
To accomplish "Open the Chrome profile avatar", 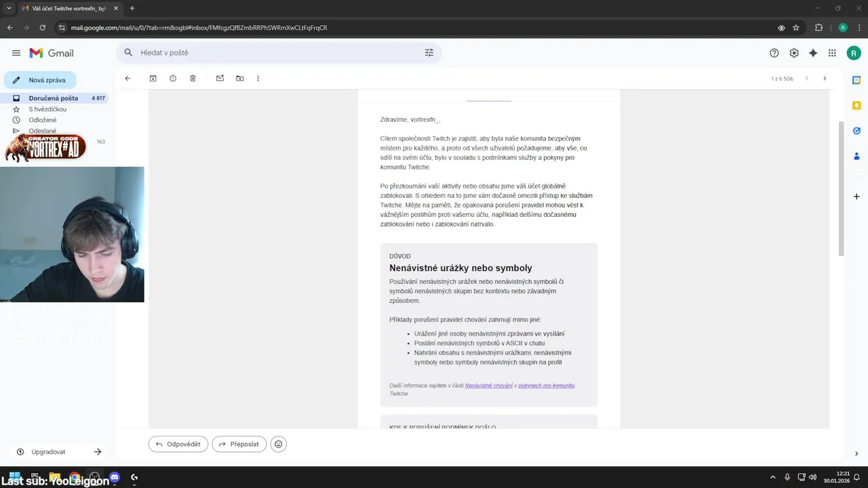I will (843, 28).
